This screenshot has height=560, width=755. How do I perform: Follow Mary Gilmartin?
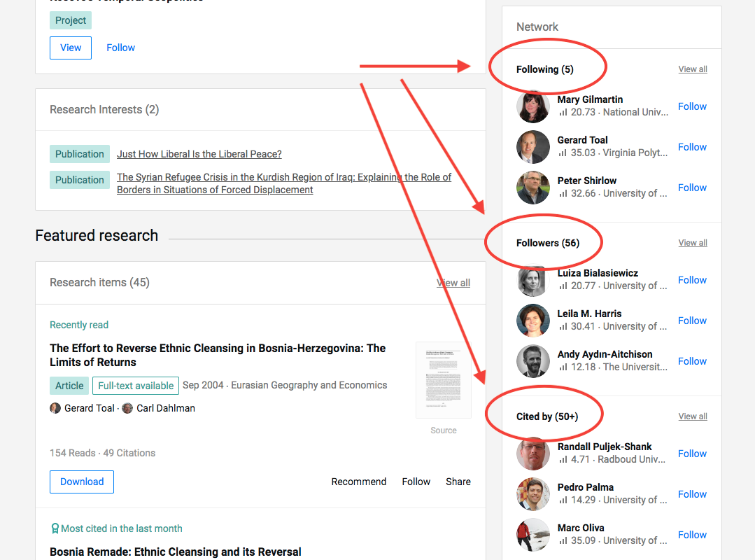[x=692, y=106]
